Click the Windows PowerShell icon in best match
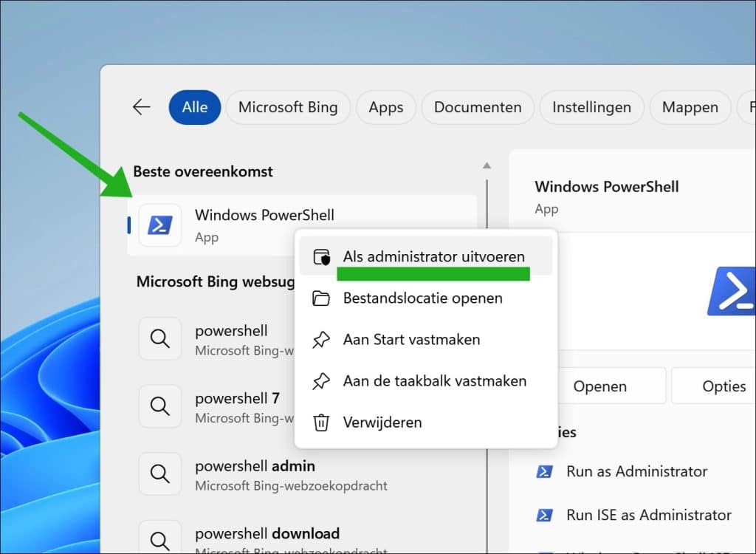This screenshot has width=756, height=554. pyautogui.click(x=160, y=225)
